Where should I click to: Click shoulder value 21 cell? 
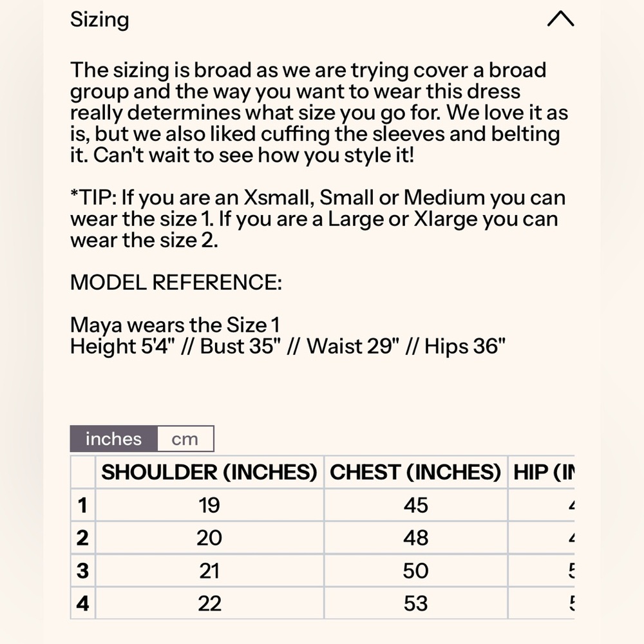coord(209,571)
